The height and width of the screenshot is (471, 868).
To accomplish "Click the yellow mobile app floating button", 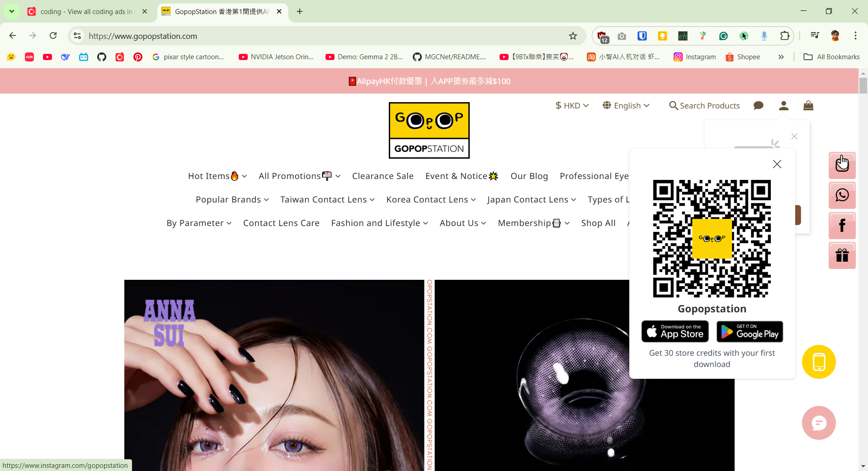I will pos(819,362).
